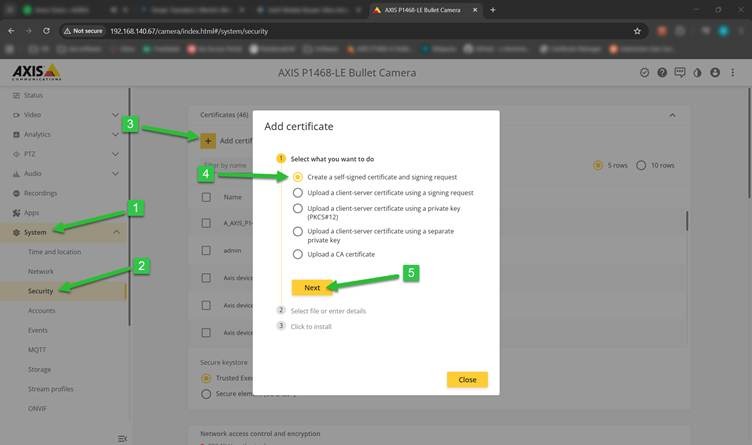Click the Recordings icon in sidebar
This screenshot has width=752, height=445.
pos(16,193)
